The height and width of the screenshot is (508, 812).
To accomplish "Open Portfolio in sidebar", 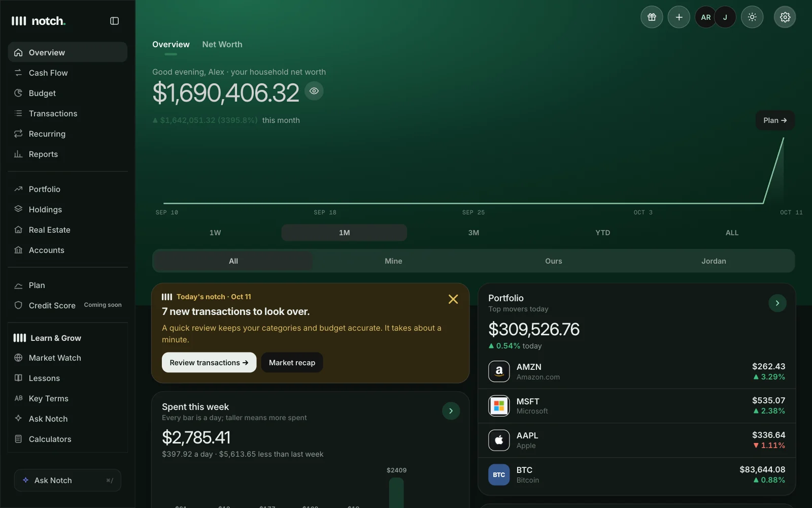I will 67,189.
